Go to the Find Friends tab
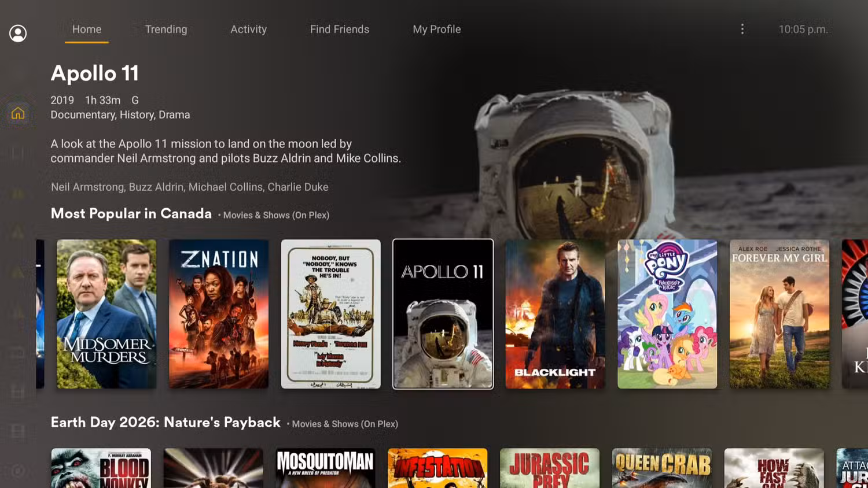Screen dimensions: 868x488 (x=340, y=29)
